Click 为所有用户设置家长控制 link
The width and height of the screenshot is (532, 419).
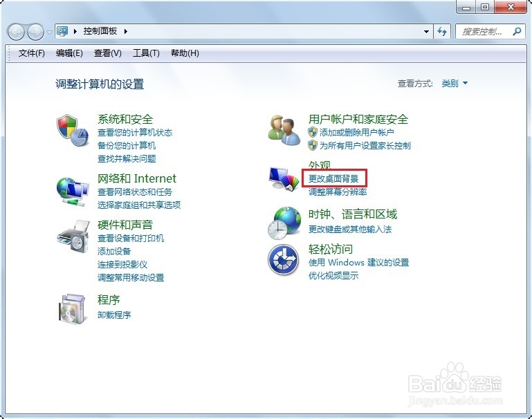pyautogui.click(x=365, y=145)
